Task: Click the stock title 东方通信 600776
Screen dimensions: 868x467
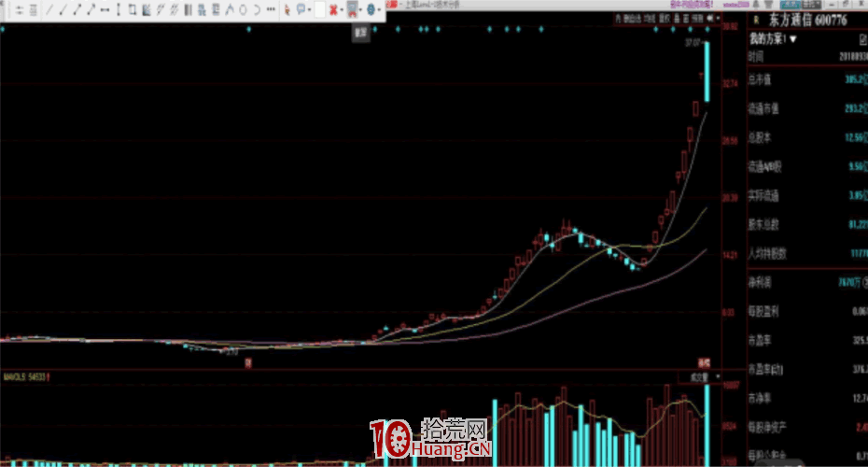Action: coord(808,21)
